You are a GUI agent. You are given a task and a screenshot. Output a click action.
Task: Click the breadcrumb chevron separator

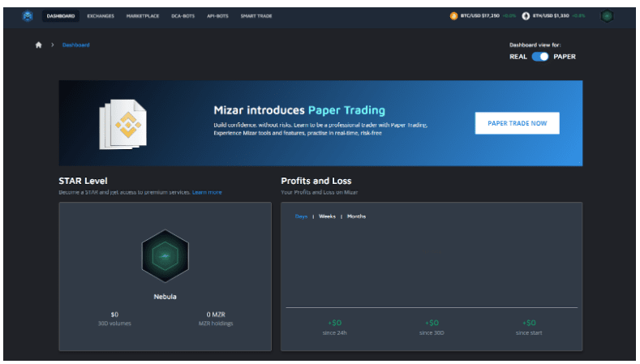click(53, 45)
